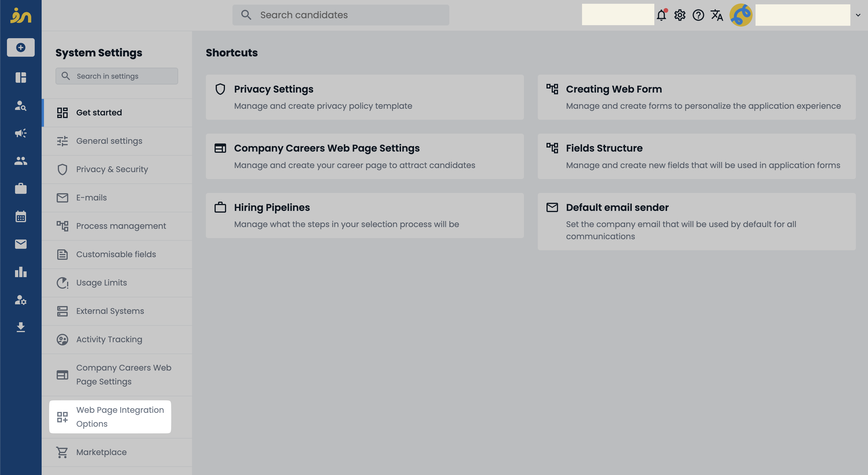Open the language translation icon
This screenshot has height=475, width=868.
pos(717,15)
